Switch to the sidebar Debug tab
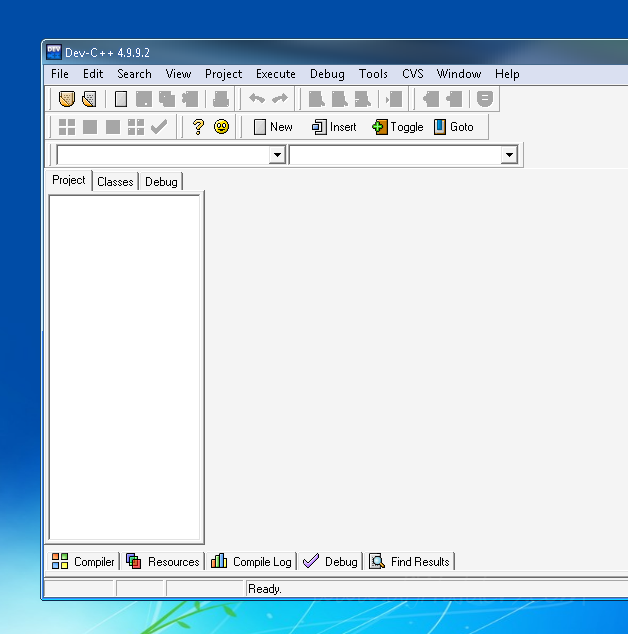Viewport: 628px width, 634px height. click(161, 182)
